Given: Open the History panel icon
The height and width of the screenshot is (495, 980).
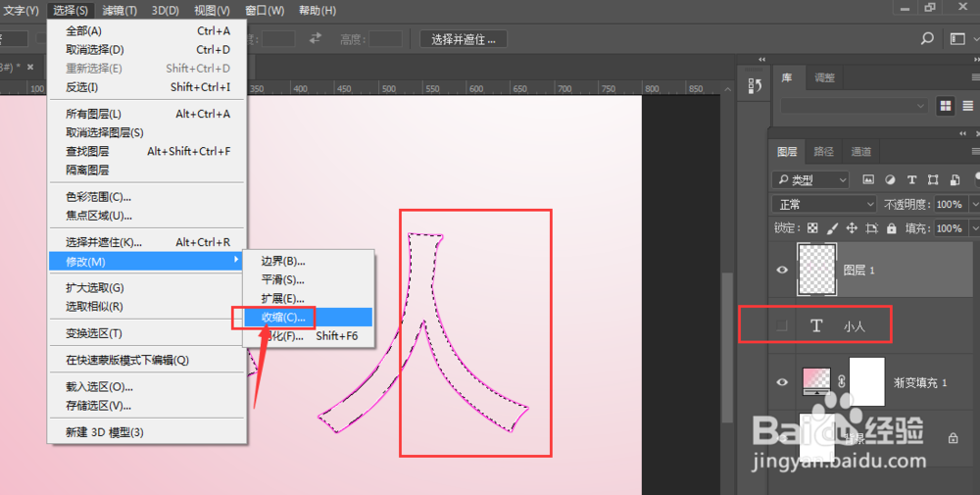Looking at the screenshot, I should [755, 85].
